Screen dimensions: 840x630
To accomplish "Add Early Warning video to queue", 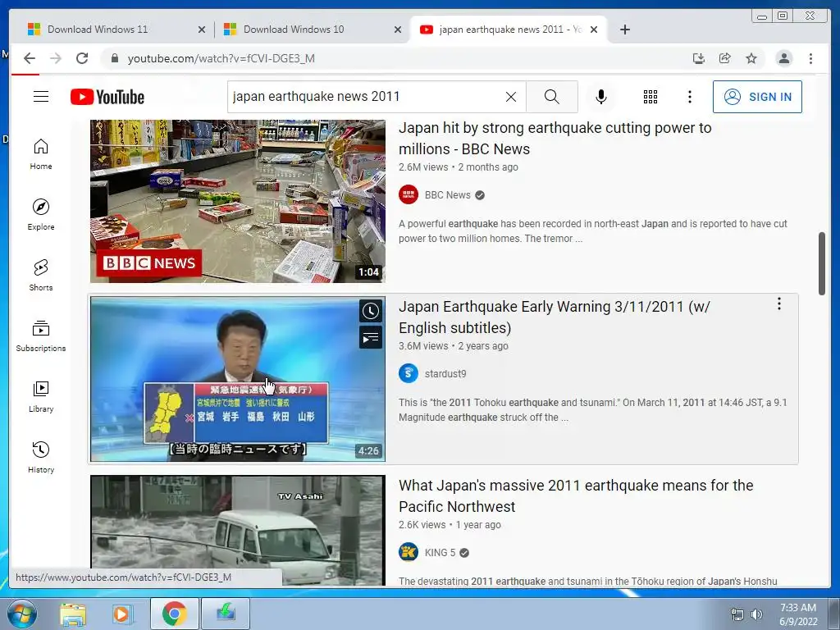I will coord(371,337).
